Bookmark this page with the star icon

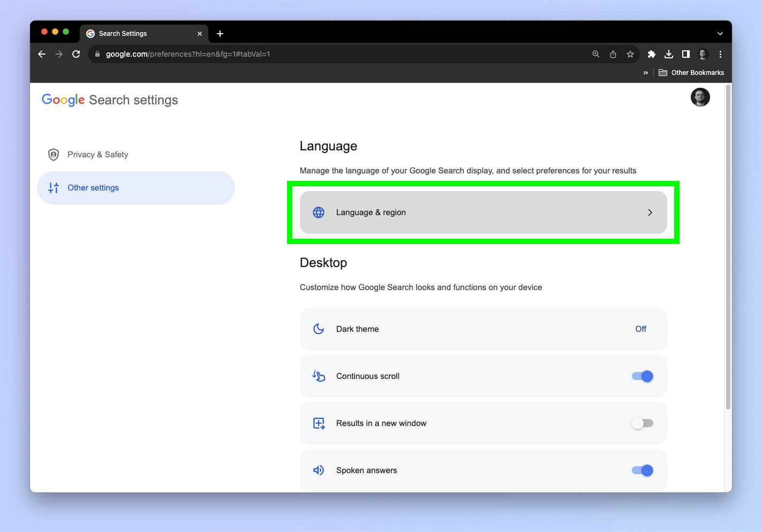[630, 54]
